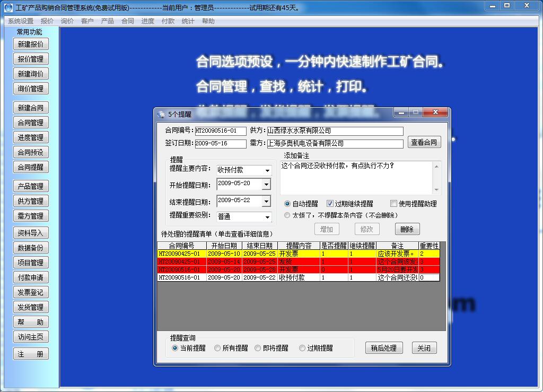Click the 数据备份 sidebar button
Screen dimensions: 543x392
click(31, 248)
